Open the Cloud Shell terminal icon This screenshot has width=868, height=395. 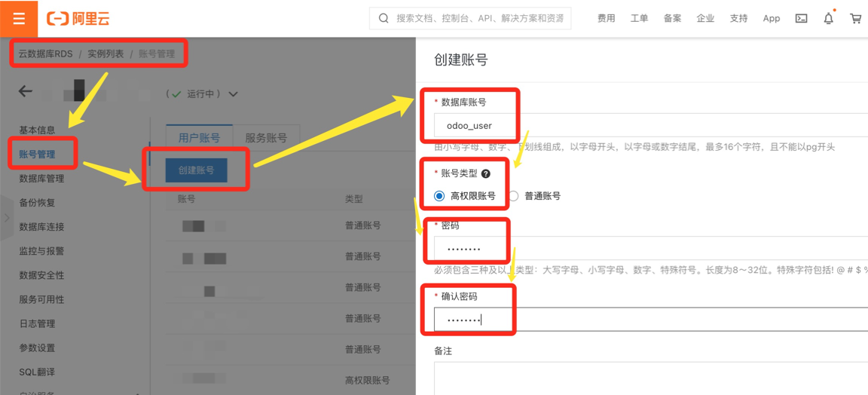pyautogui.click(x=800, y=18)
